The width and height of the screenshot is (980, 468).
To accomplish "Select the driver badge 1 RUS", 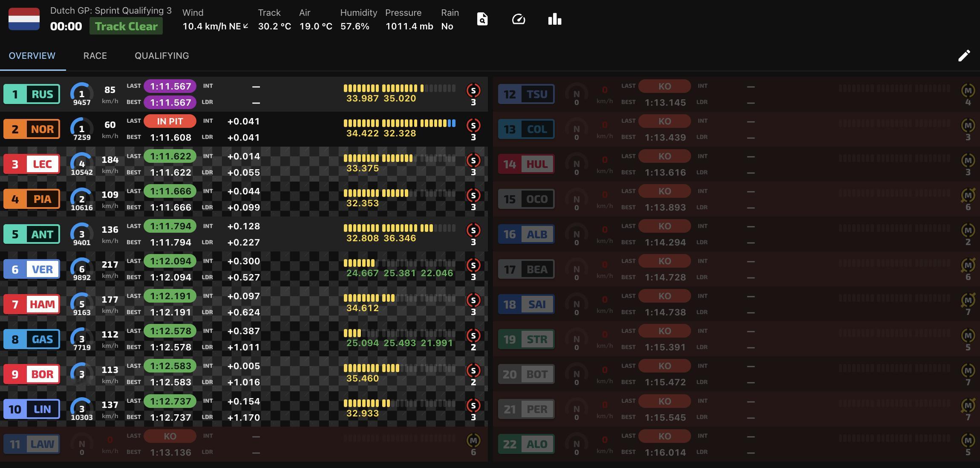I will (x=32, y=94).
